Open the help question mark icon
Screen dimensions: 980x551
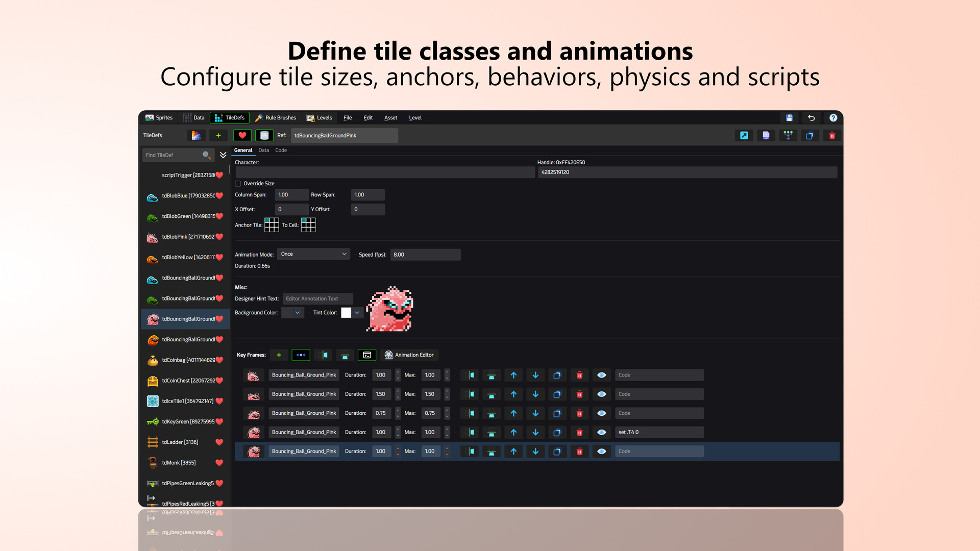pyautogui.click(x=833, y=118)
